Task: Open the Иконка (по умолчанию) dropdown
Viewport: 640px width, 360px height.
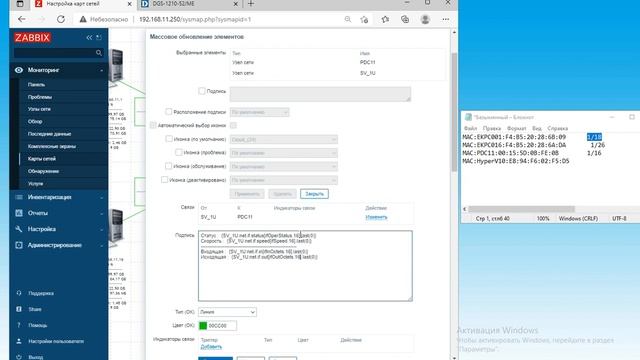Action: tap(284, 140)
